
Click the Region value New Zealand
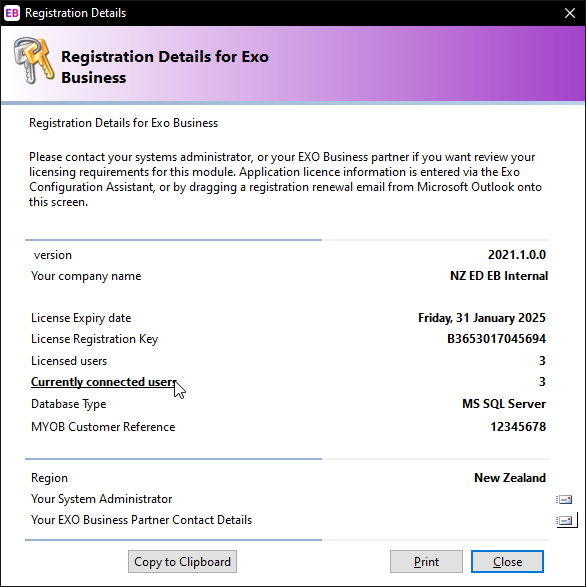(510, 478)
